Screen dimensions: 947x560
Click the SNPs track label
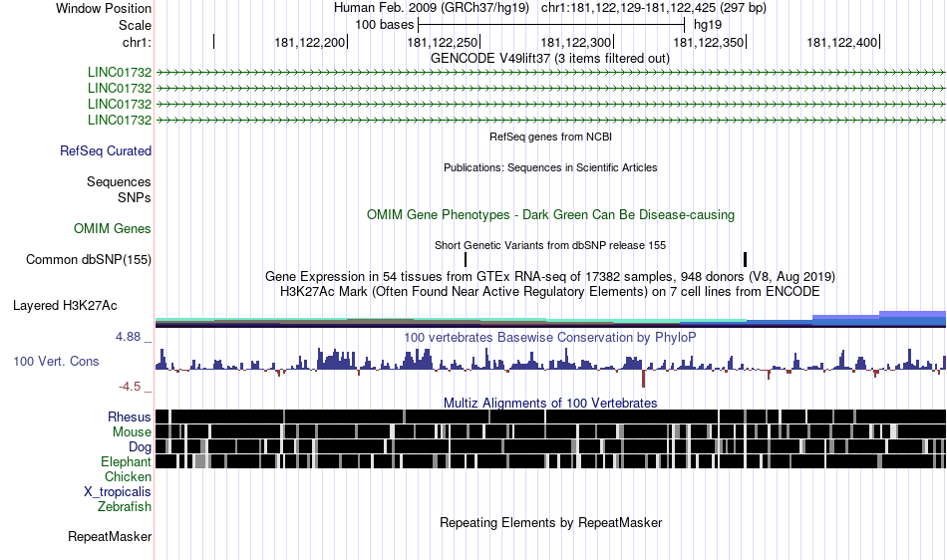[135, 198]
